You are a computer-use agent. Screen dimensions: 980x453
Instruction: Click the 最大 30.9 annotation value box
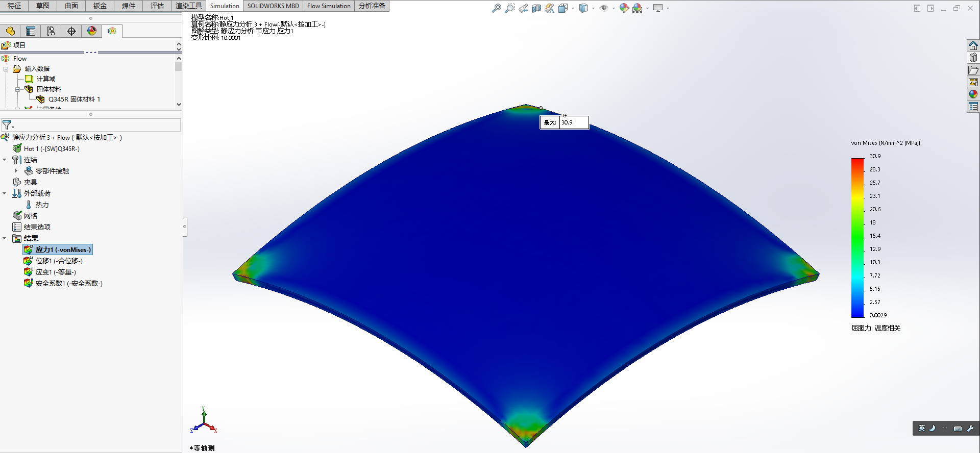pos(574,122)
